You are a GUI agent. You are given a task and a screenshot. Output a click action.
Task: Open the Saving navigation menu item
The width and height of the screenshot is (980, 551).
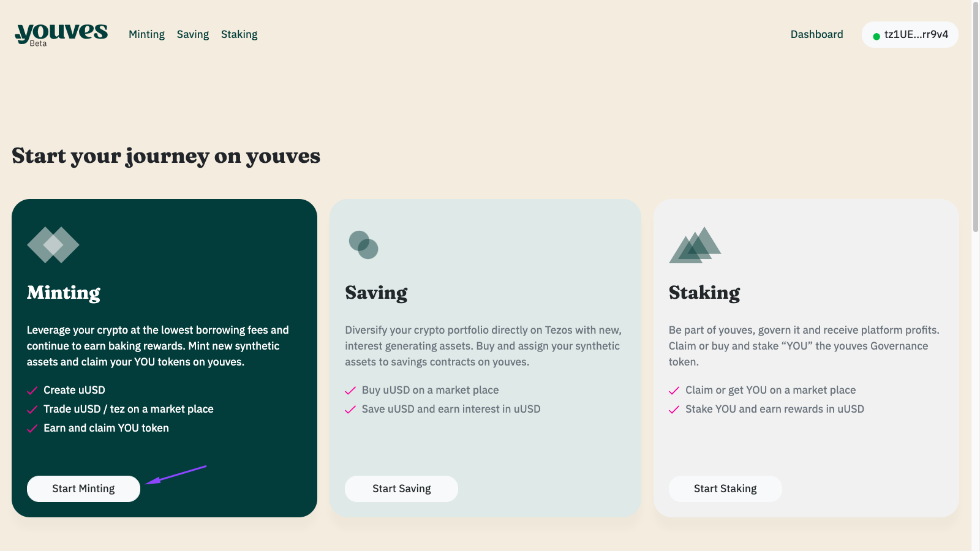(x=193, y=34)
